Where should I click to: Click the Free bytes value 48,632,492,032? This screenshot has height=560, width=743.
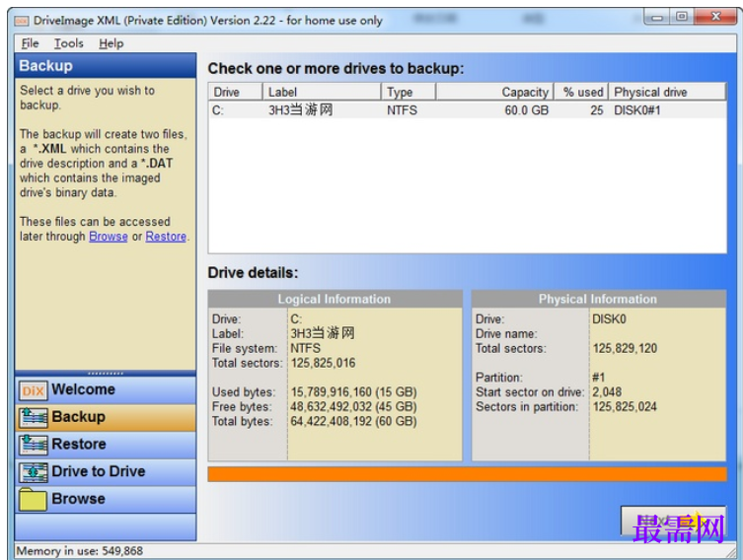click(353, 406)
